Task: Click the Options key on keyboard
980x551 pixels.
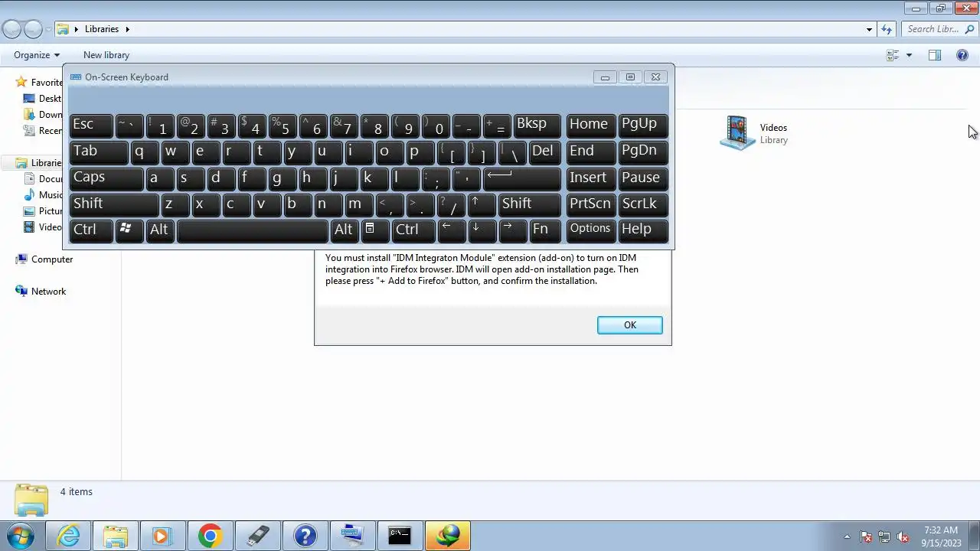Action: (590, 230)
